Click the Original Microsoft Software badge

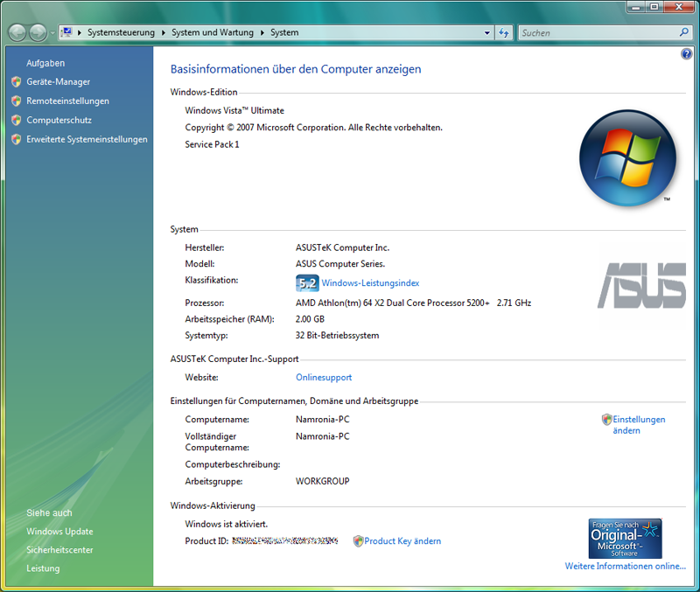tap(625, 539)
